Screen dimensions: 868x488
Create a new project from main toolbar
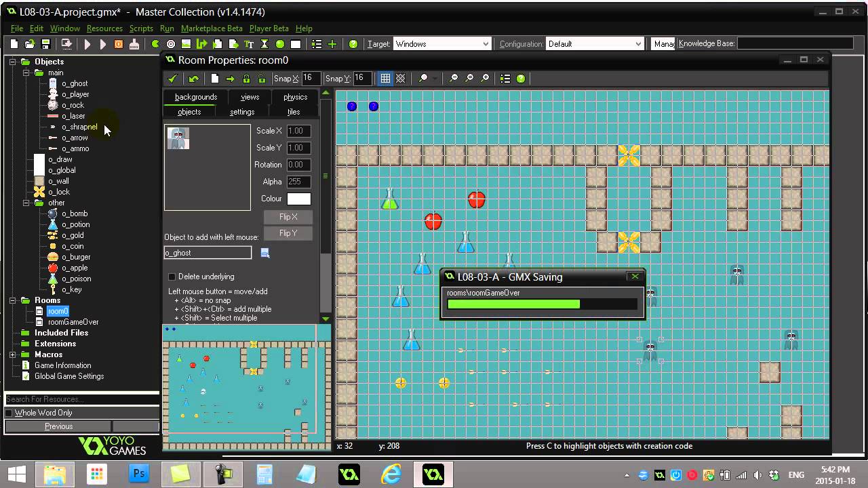(14, 44)
